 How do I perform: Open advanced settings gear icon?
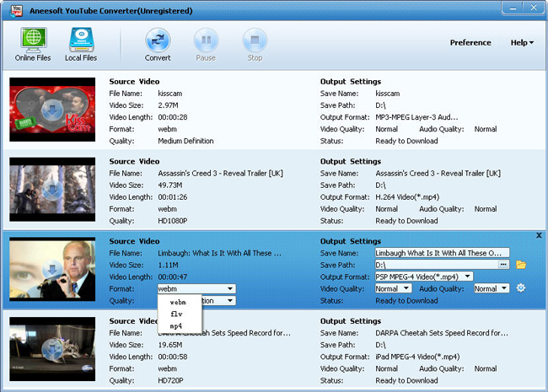pyautogui.click(x=521, y=287)
